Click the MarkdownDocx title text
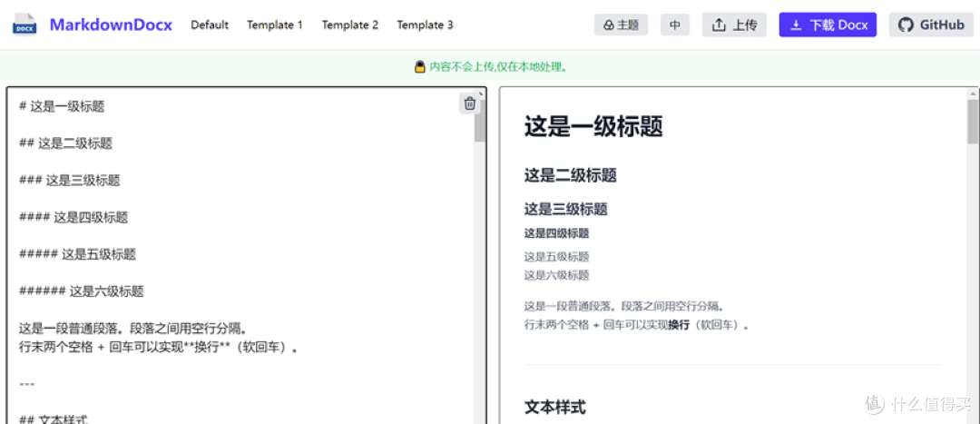 coord(112,25)
